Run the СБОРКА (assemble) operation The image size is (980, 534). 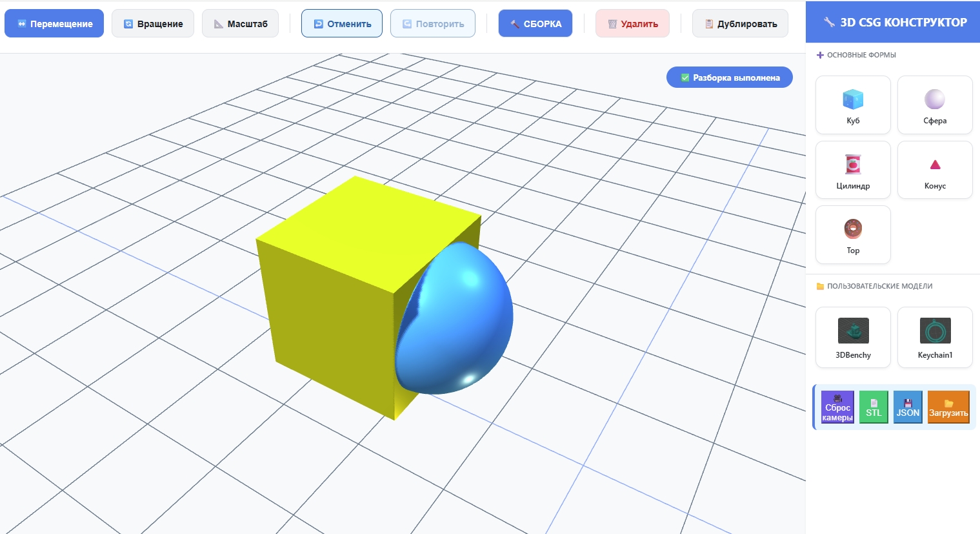(535, 24)
